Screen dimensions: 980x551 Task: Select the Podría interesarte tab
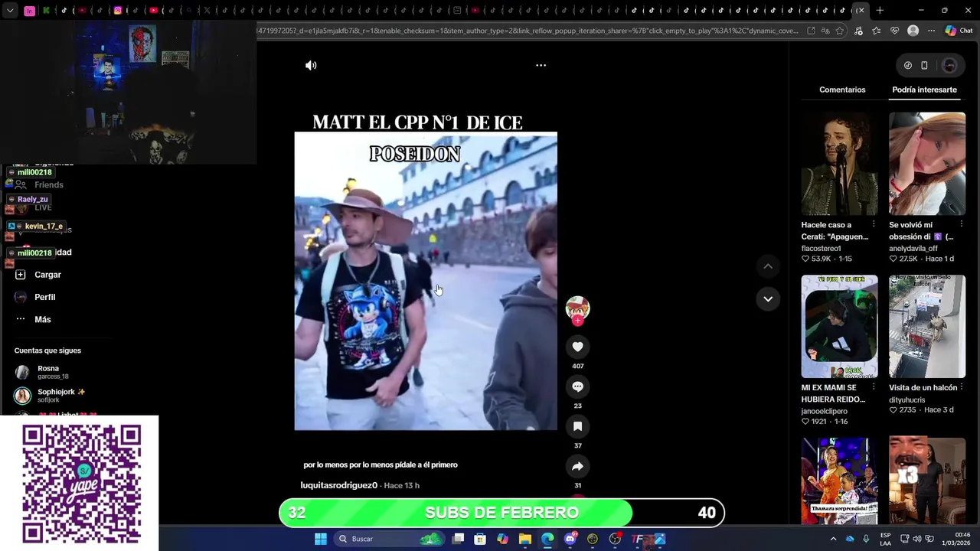coord(924,90)
